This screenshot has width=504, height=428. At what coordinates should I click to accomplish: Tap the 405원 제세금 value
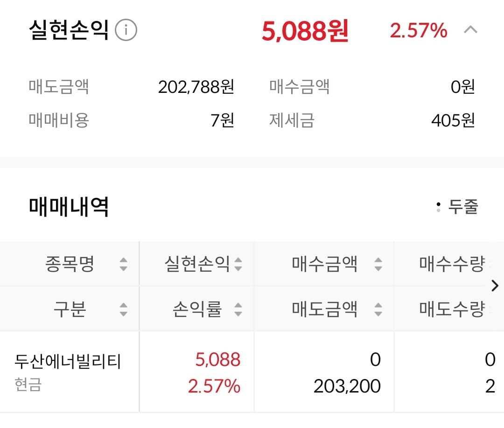(453, 121)
